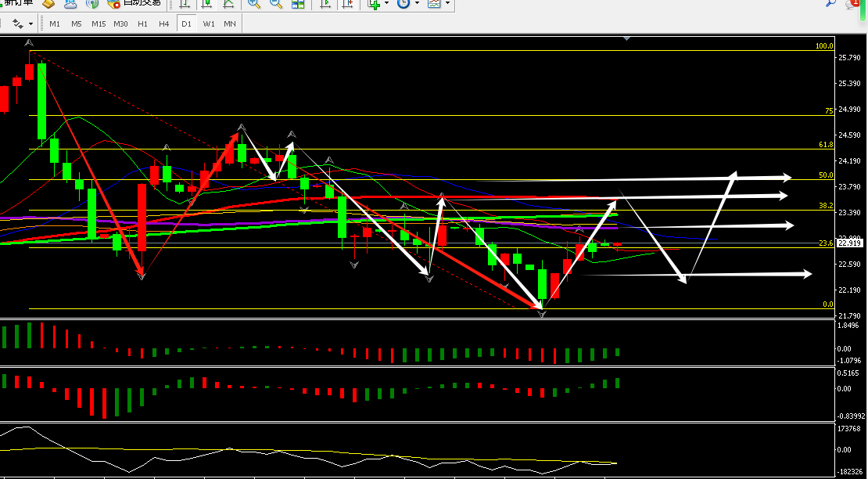The width and height of the screenshot is (868, 479).
Task: Click the chart shift triangle marker
Action: point(626,38)
